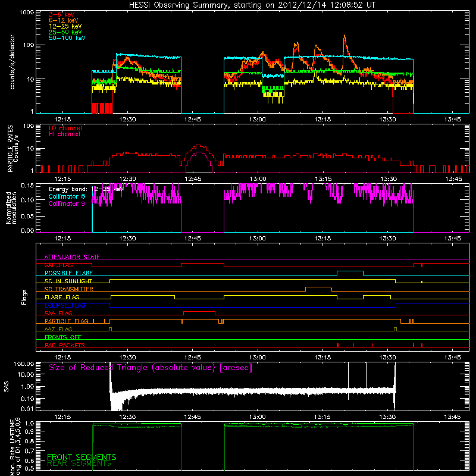Click the Size of Reduced Triangle title

click(x=151, y=368)
